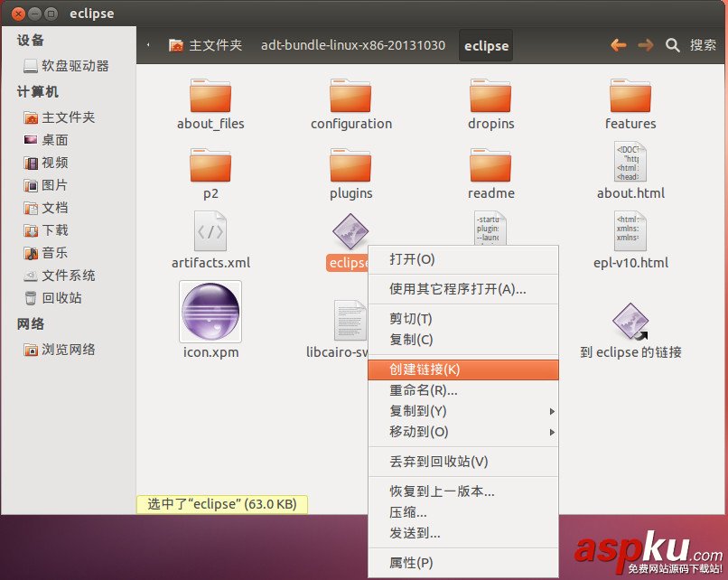Click 搜索 label in toolbar

coord(703,45)
